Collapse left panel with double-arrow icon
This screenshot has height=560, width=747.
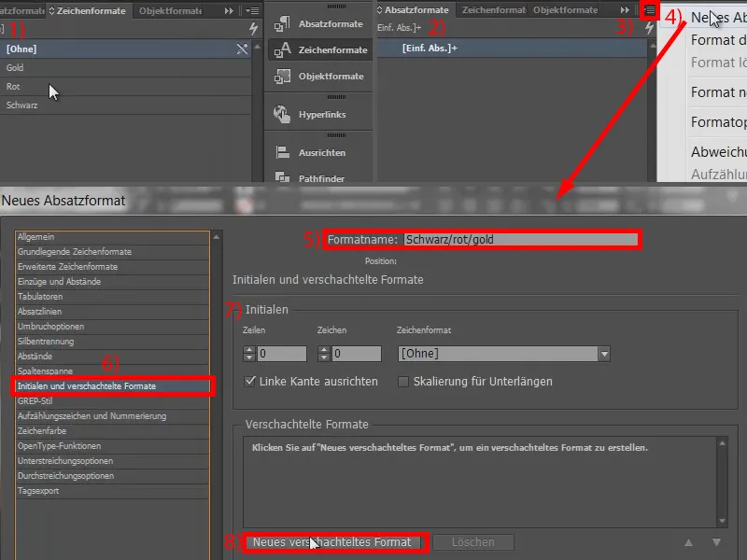[229, 10]
